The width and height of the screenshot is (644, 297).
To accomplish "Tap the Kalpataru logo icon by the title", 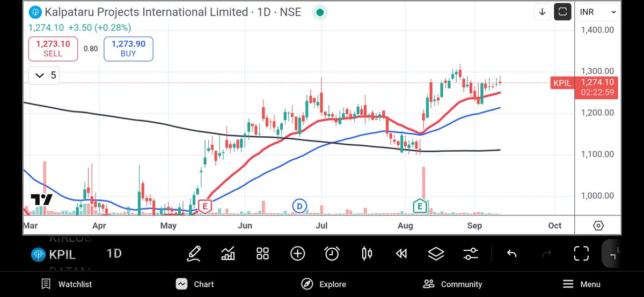I will (35, 12).
